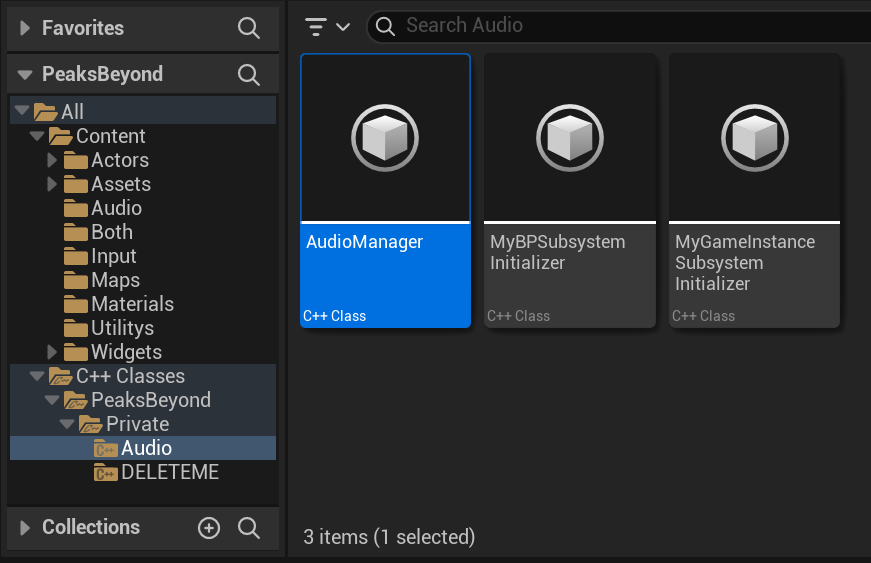Click the search icon in Collections header
871x563 pixels.
coord(249,528)
